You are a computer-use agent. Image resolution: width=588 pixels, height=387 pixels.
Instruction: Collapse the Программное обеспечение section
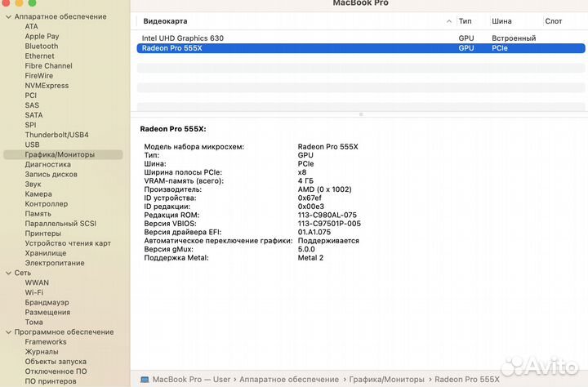[x=7, y=331]
